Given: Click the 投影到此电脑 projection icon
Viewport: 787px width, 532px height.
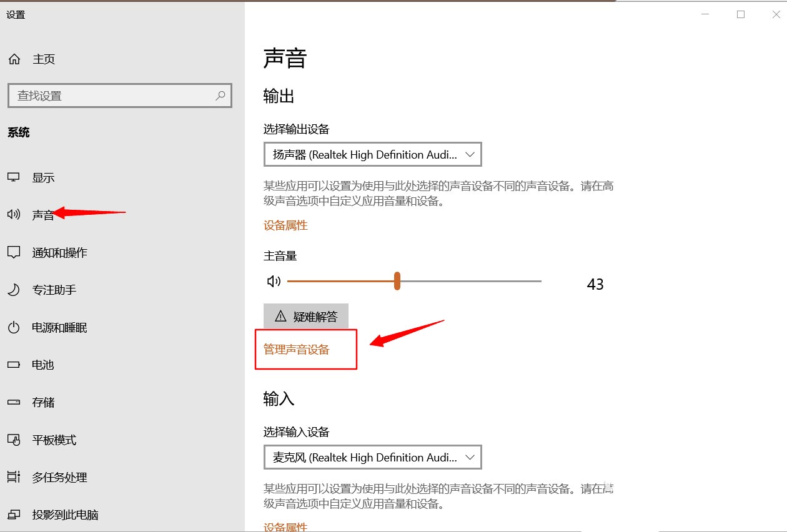Looking at the screenshot, I should point(13,514).
